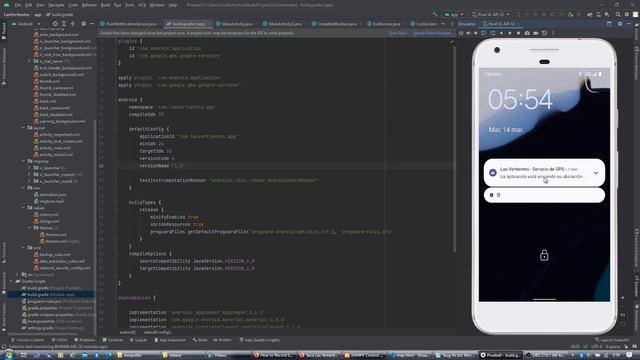
Task: Power button icon in emulator toolbar
Action: point(461,33)
